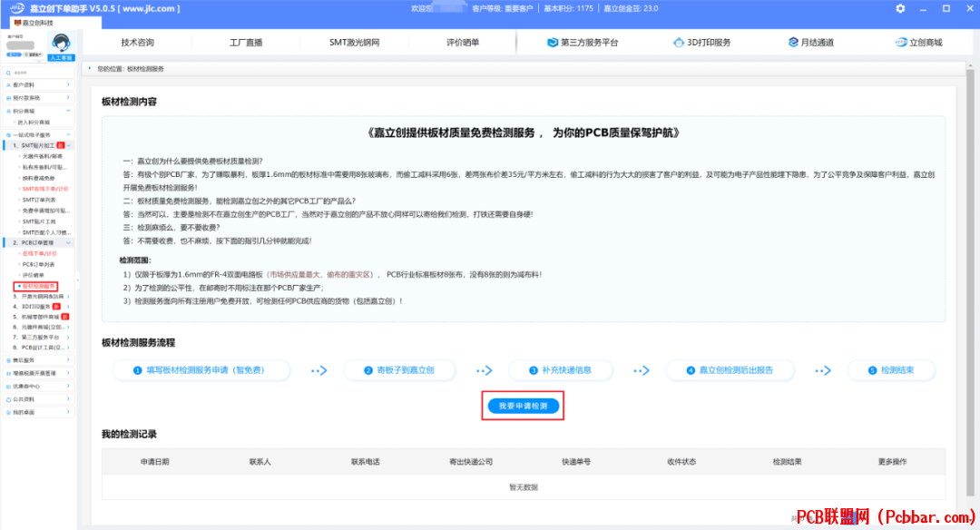
Task: Expand the 预付款系统 section chevron
Action: (68, 97)
